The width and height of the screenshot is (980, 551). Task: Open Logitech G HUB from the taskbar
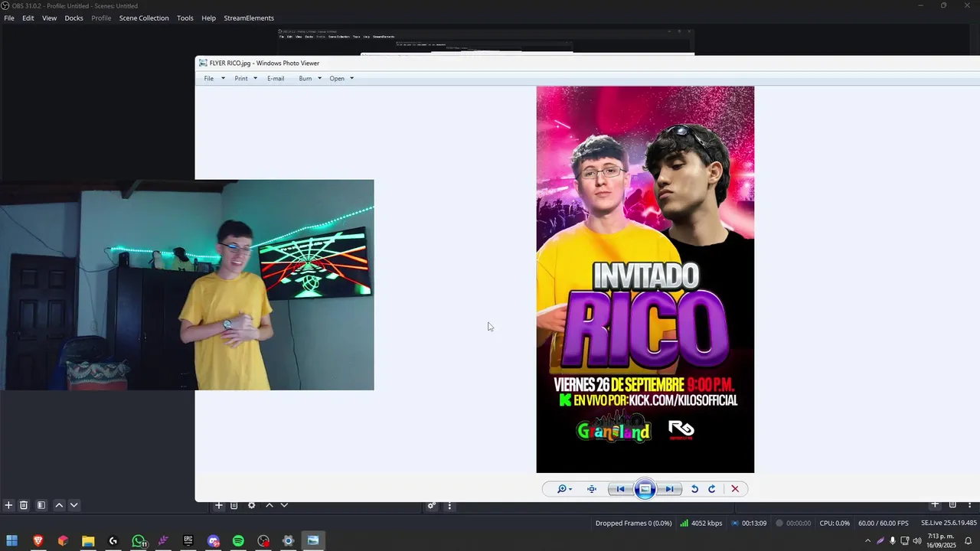113,541
